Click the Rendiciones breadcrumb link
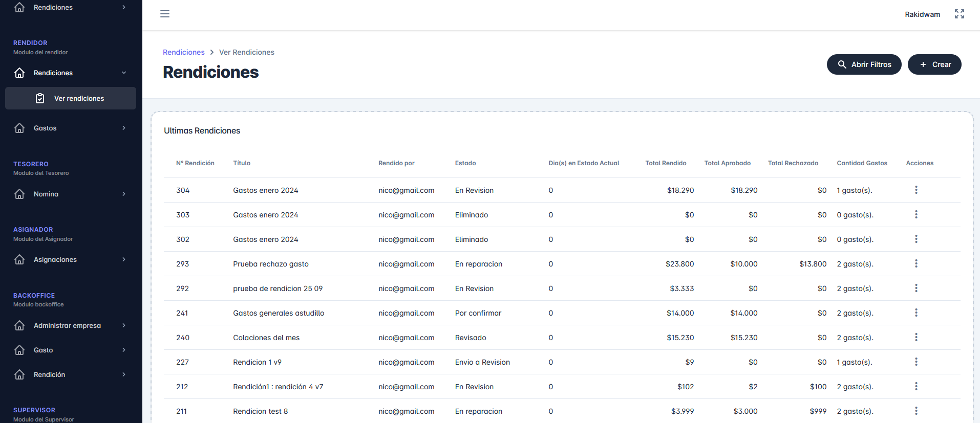This screenshot has width=980, height=423. point(183,52)
